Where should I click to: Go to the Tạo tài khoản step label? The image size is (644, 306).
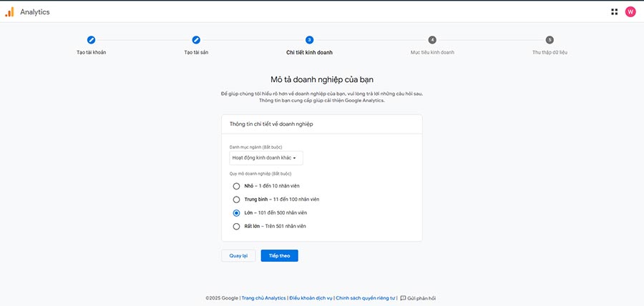(x=91, y=52)
